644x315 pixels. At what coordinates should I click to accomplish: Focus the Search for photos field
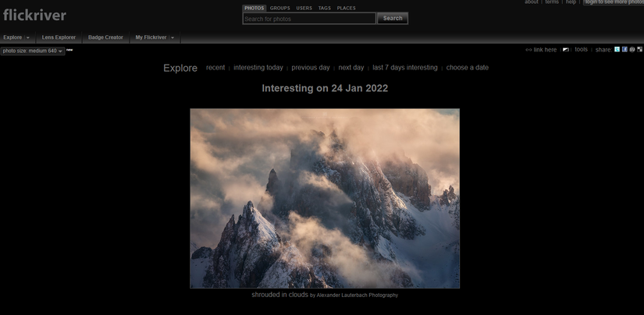pyautogui.click(x=309, y=19)
